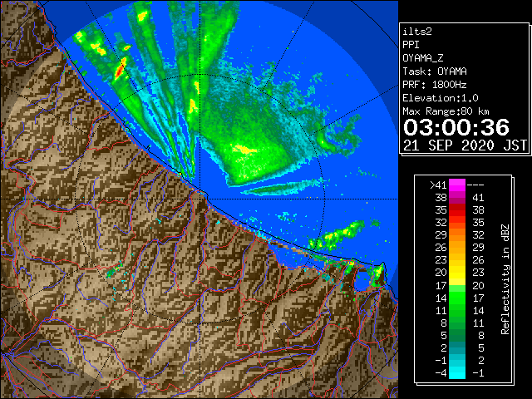Click the '-4' legend value
This screenshot has width=532, height=399.
[x=441, y=373]
